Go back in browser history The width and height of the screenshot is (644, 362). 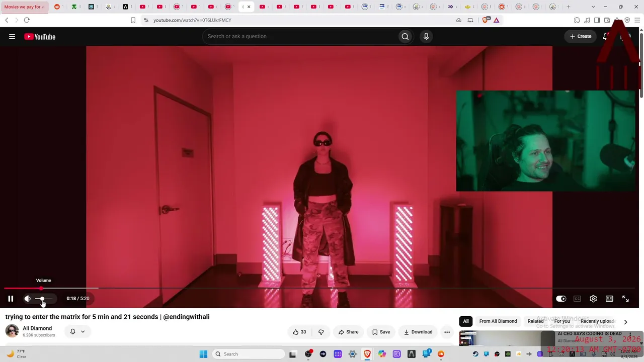(x=7, y=20)
